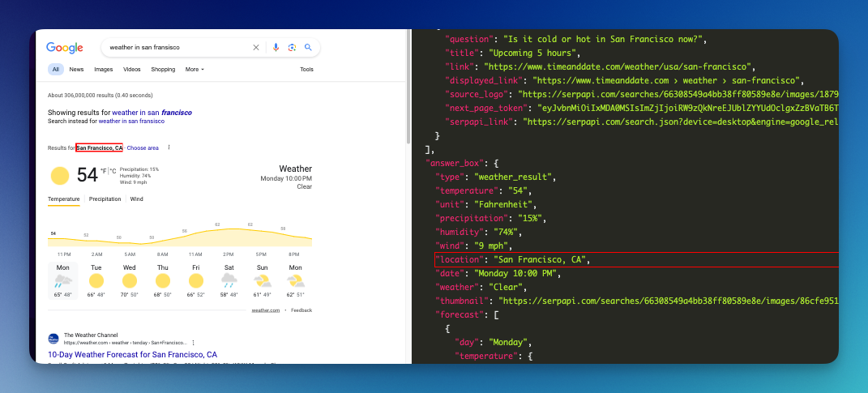
Task: Follow the corrected 'weather in san francisco' link
Action: [152, 113]
